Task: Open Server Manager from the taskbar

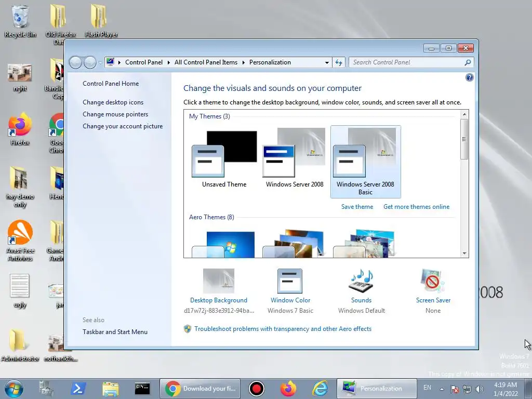Action: click(46, 389)
